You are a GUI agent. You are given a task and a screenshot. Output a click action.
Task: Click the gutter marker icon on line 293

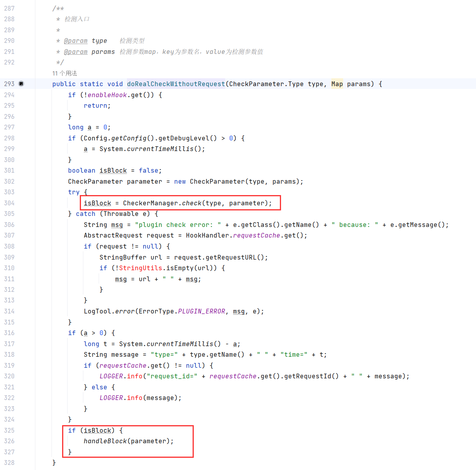[21, 84]
